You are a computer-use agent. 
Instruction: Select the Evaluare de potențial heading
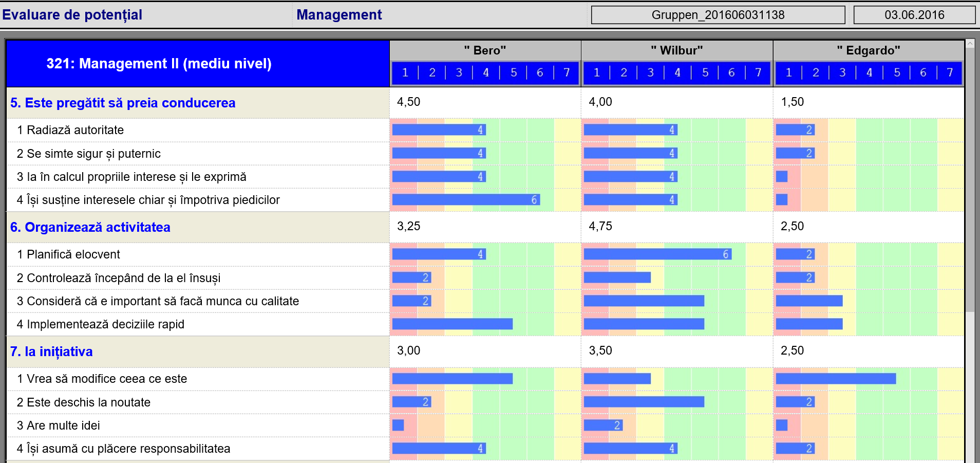(x=72, y=15)
